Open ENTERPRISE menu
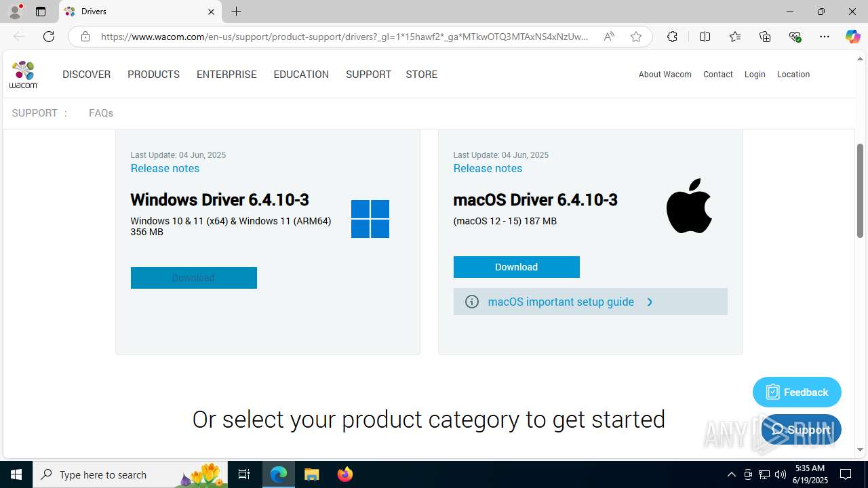Image resolution: width=868 pixels, height=488 pixels. (226, 75)
